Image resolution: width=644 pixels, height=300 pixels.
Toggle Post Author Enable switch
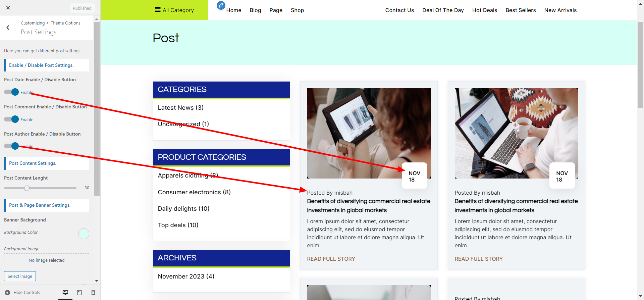coord(12,146)
